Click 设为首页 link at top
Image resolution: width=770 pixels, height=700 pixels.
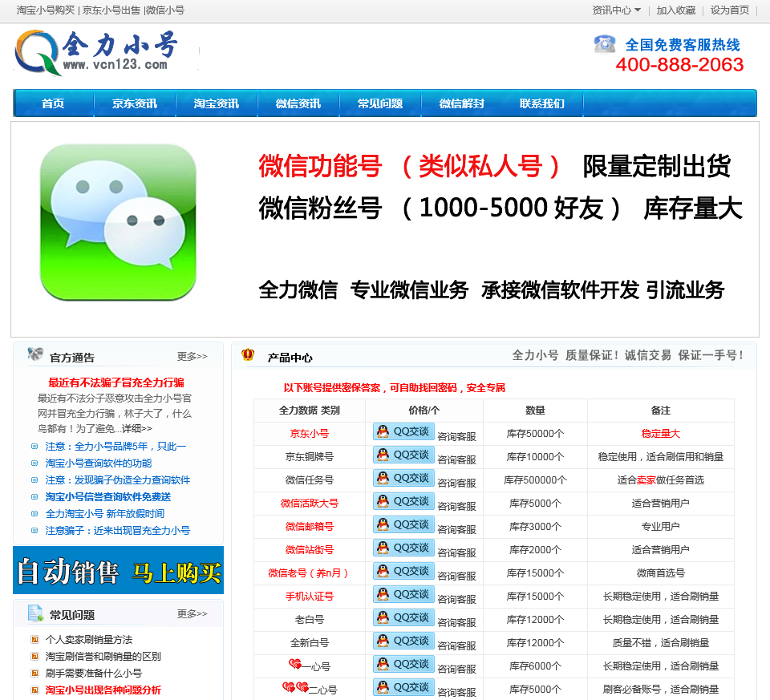click(730, 10)
